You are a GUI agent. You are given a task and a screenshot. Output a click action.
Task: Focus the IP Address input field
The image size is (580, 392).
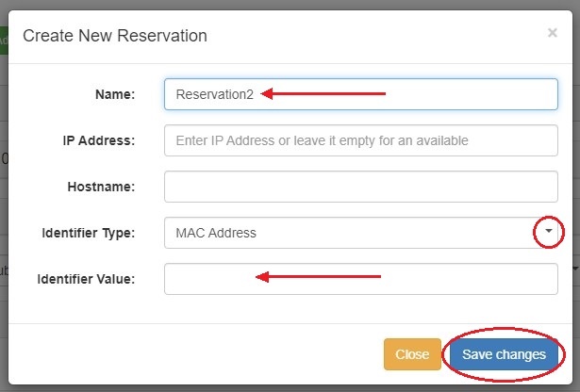click(x=360, y=140)
